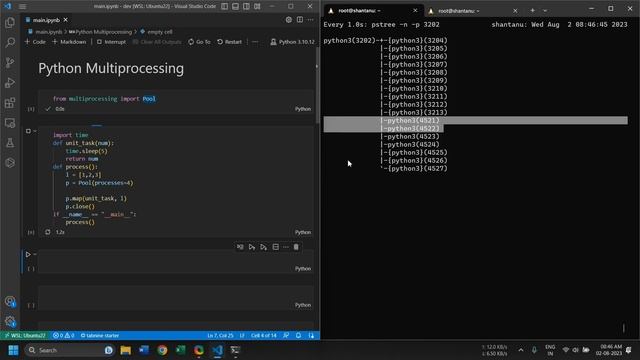The image size is (640, 360).
Task: Click the WSL: Ubuntu22 remote indicator
Action: click(x=25, y=336)
